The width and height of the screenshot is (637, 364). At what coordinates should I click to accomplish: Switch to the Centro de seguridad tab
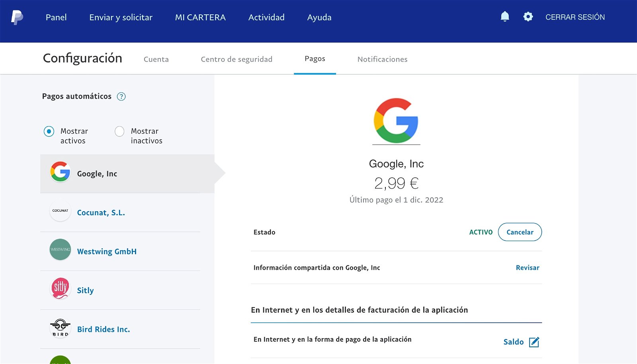(x=236, y=59)
